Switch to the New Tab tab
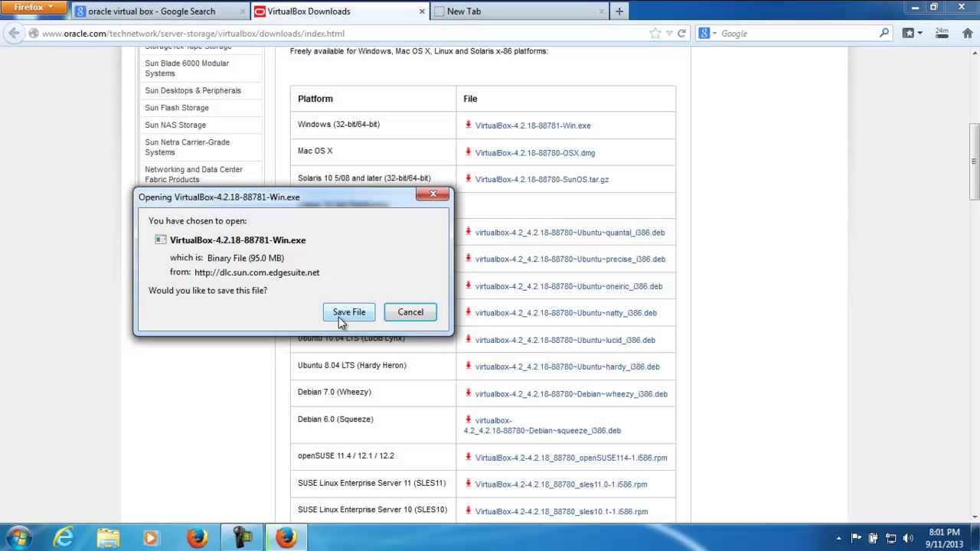This screenshot has height=551, width=980. point(463,11)
